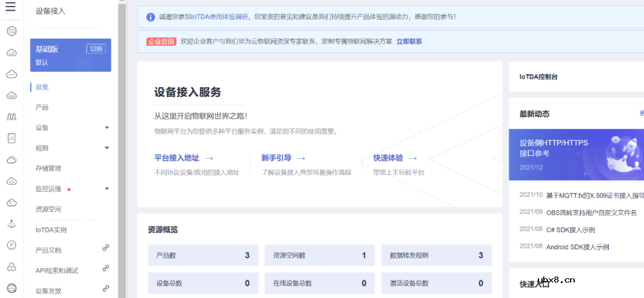Expand the 监控运维 menu arrow

pyautogui.click(x=107, y=189)
